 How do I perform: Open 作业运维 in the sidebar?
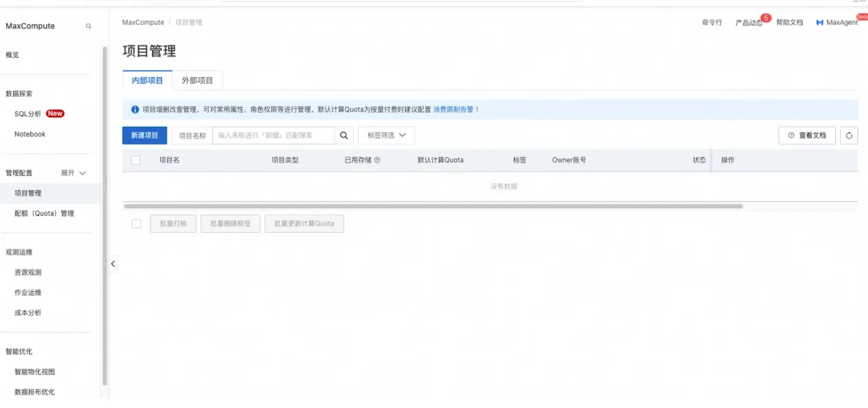(x=27, y=292)
